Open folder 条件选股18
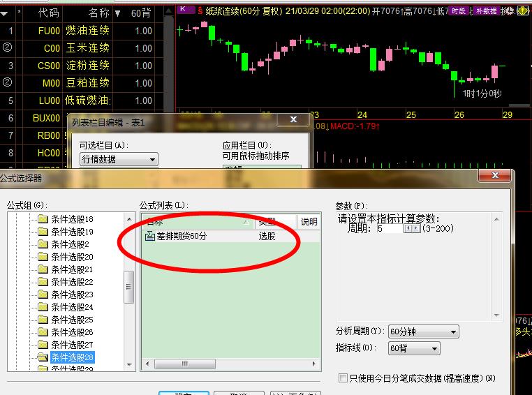The height and width of the screenshot is (395, 532). tap(72, 219)
